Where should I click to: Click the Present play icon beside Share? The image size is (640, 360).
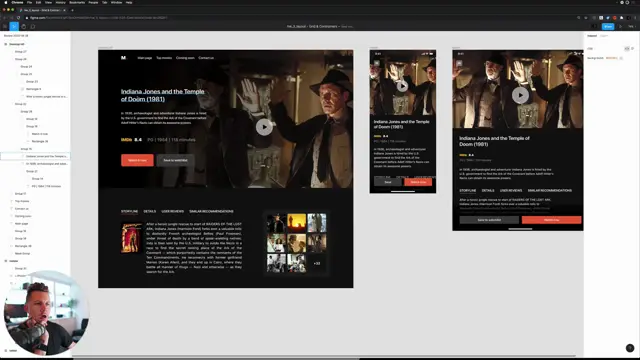(x=620, y=27)
